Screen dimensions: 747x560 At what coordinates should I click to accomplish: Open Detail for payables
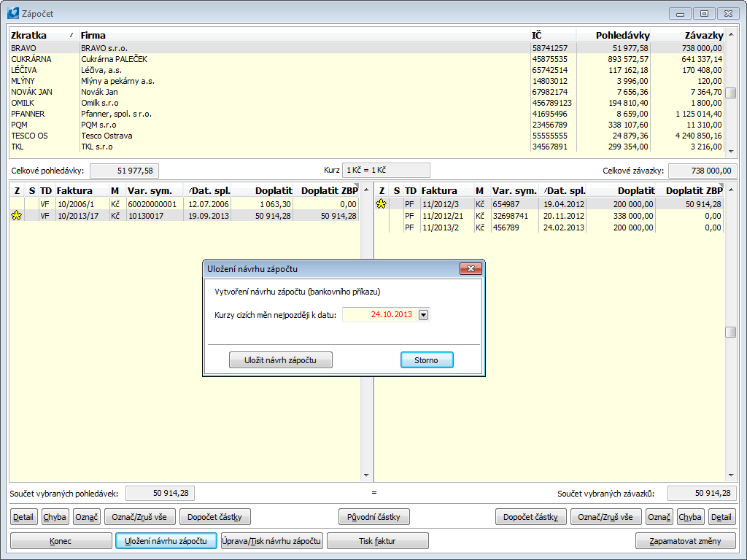[721, 517]
